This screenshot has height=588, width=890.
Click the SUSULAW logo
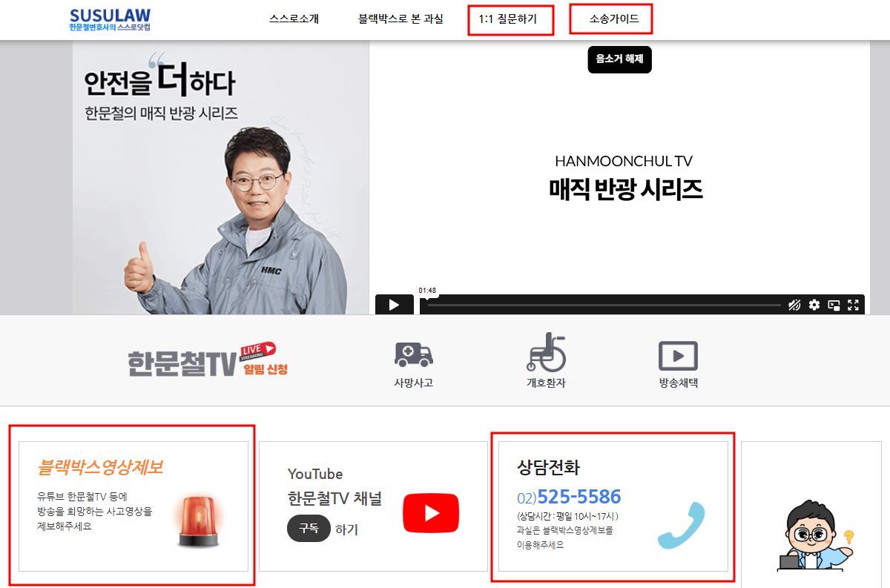coord(109,20)
